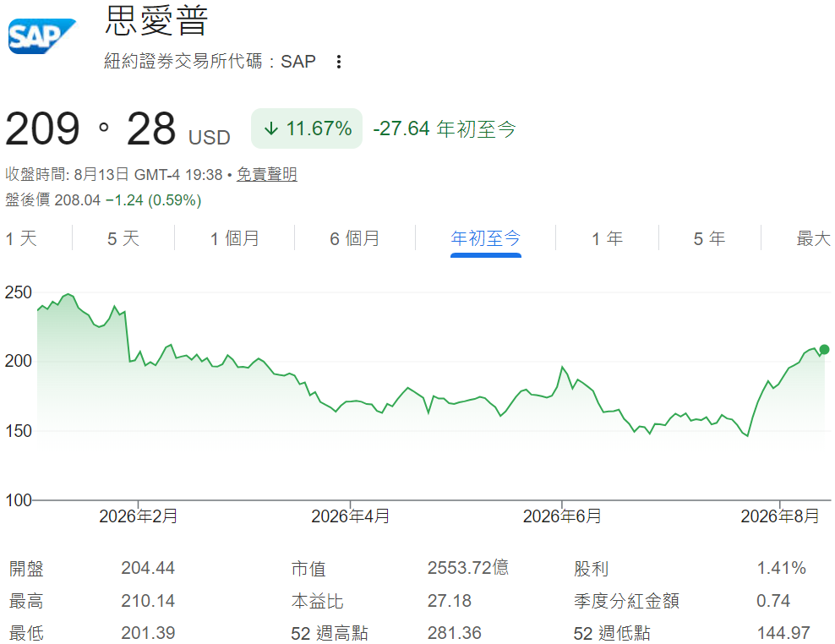Click the 52-week low value 144.97
Image resolution: width=835 pixels, height=644 pixels.
click(783, 633)
